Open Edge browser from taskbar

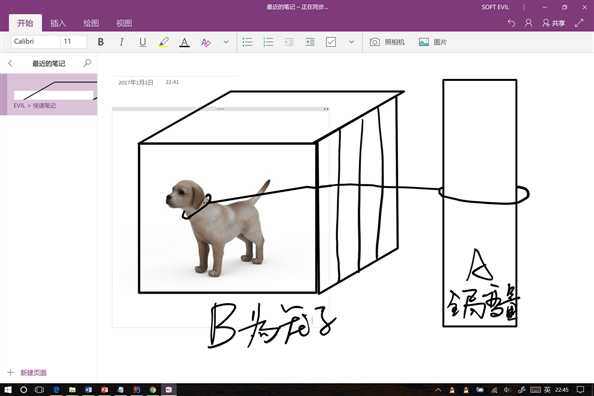coord(56,390)
